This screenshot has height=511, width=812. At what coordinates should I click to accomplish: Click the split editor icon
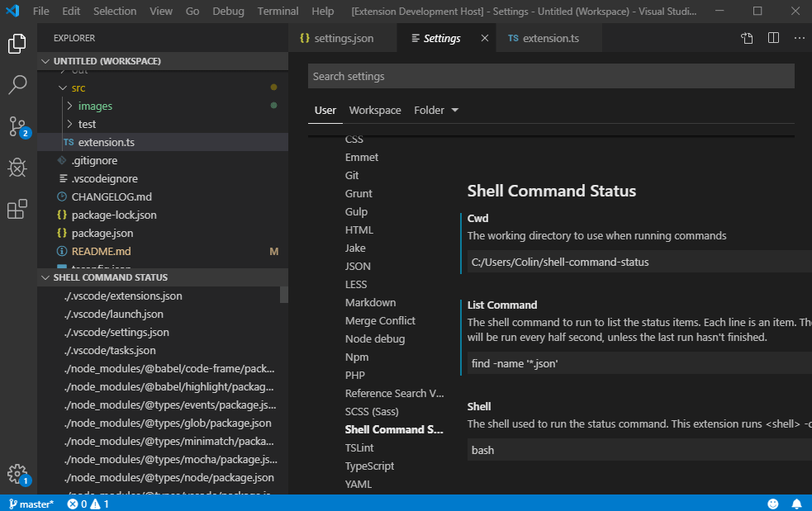pos(773,38)
